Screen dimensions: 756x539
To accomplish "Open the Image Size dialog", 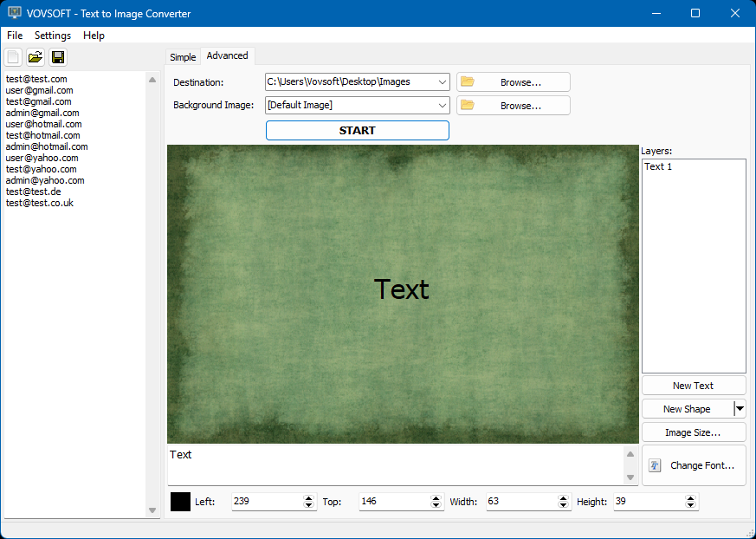I will click(693, 432).
